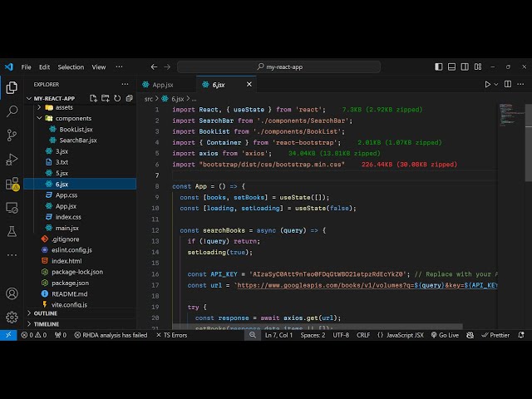Open Run and Debug view
Viewport: 532px width, 399px height.
12,159
